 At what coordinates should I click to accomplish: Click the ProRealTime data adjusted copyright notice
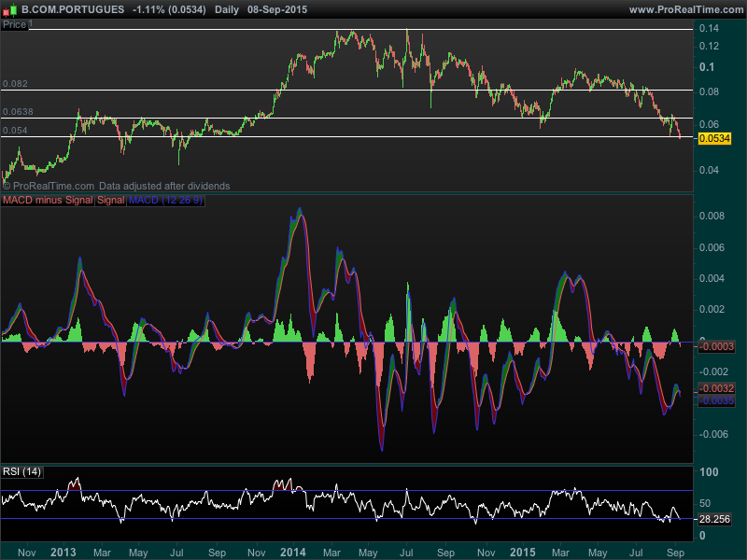click(x=116, y=186)
